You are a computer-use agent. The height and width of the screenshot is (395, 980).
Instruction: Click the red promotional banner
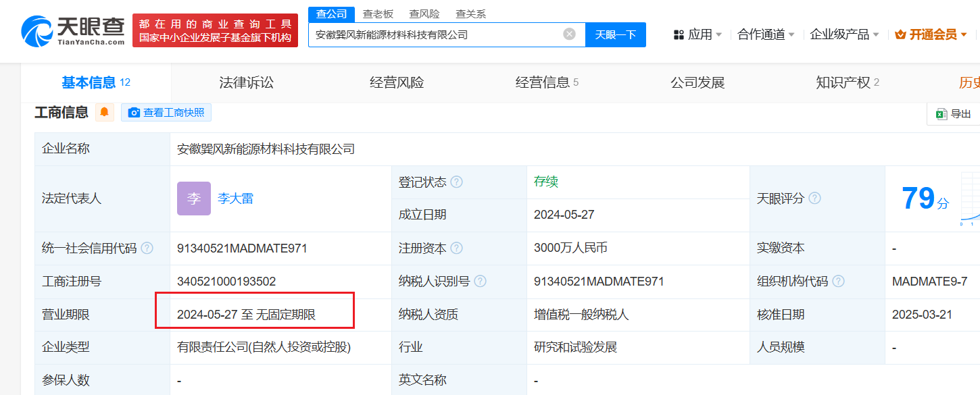pos(215,30)
